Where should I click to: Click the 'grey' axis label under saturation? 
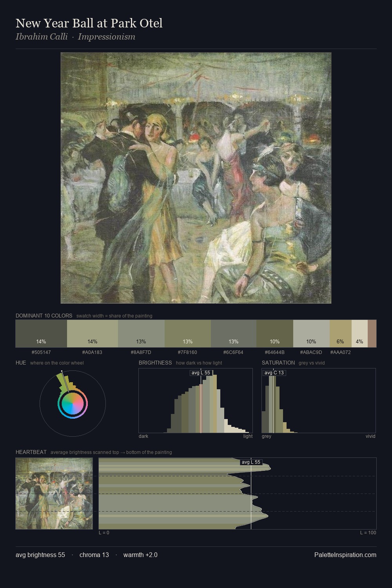click(x=267, y=436)
